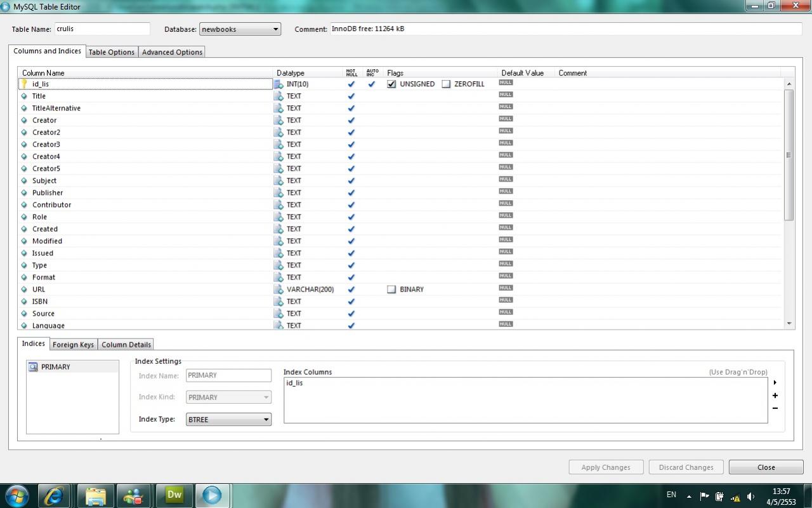
Task: Click the diamond column icon beside Title
Action: (x=24, y=96)
